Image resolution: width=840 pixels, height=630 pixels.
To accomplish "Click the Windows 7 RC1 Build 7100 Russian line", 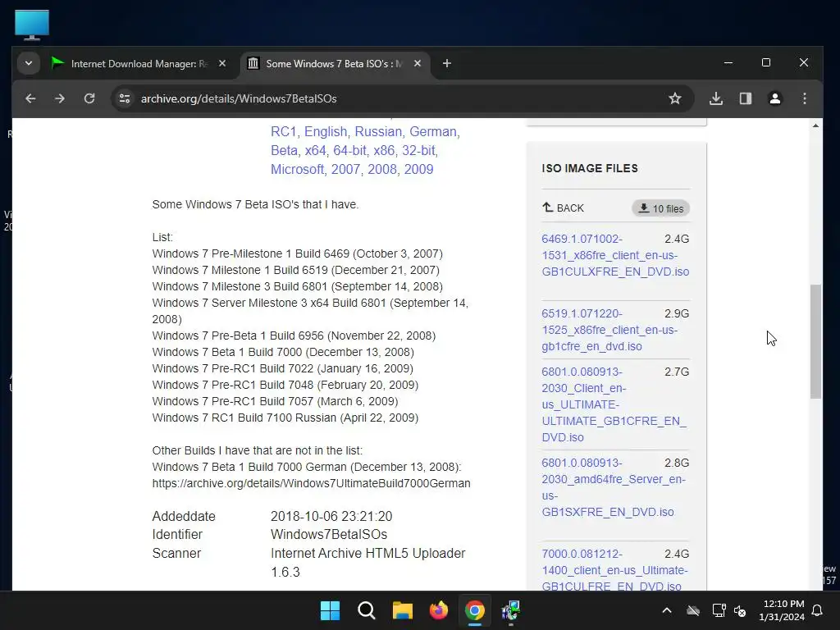I will click(285, 418).
